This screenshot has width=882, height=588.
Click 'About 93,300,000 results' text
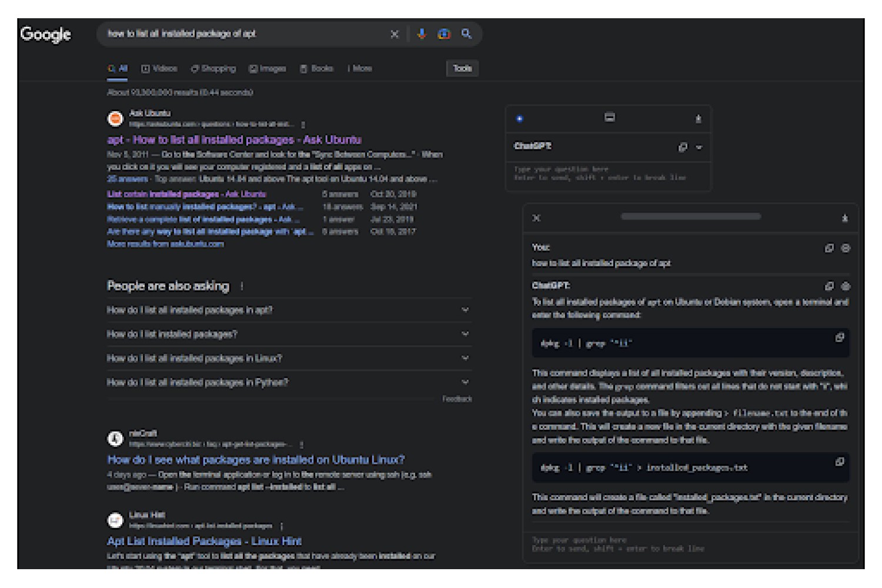[180, 93]
